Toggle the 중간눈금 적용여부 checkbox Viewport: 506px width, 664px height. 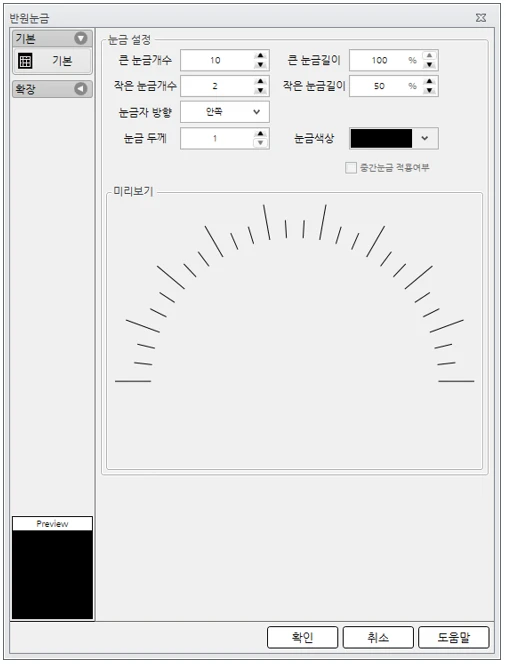click(x=351, y=168)
